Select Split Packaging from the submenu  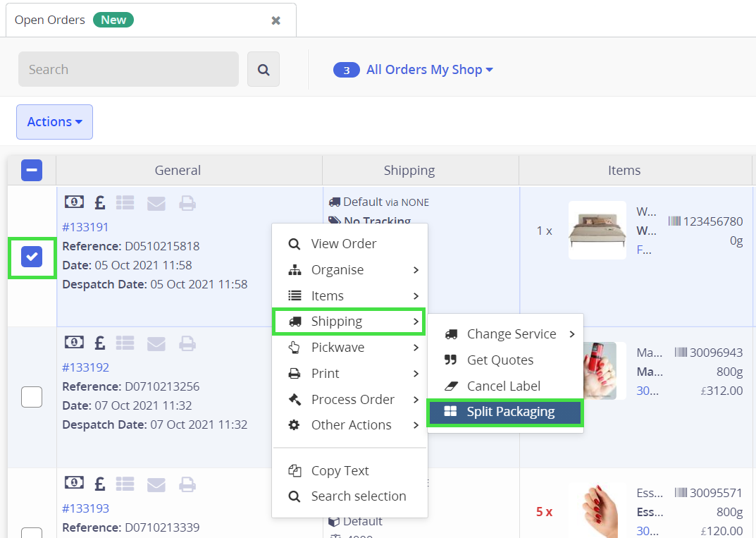click(x=510, y=412)
